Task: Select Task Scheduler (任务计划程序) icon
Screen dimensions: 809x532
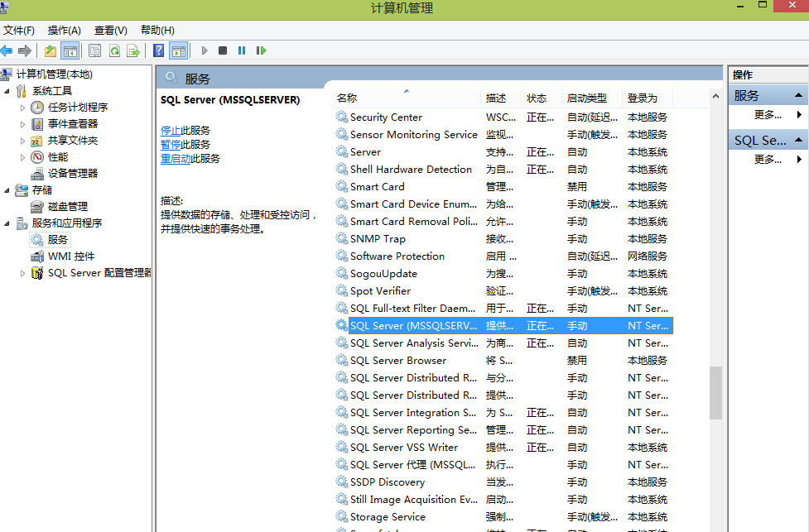Action: pos(37,108)
